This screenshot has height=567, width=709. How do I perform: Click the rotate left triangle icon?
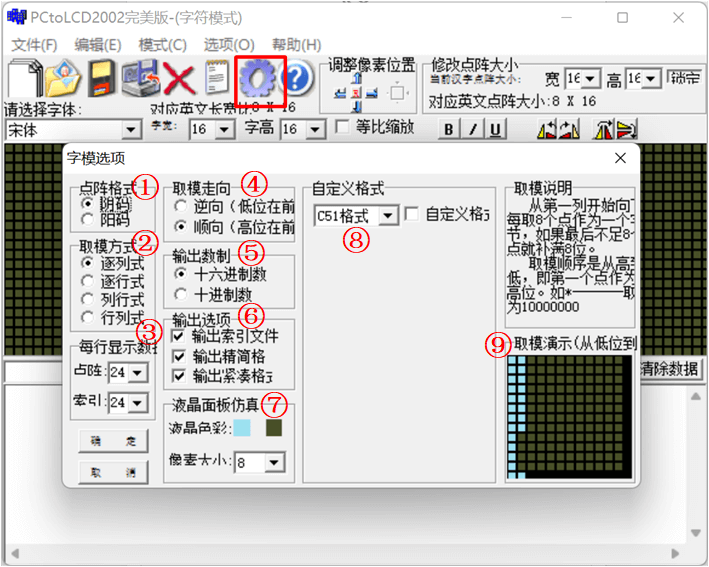(x=547, y=130)
